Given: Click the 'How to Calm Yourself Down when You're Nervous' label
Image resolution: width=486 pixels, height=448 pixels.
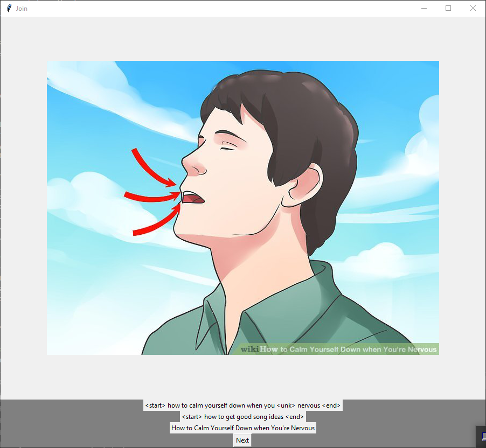Looking at the screenshot, I should click(242, 428).
